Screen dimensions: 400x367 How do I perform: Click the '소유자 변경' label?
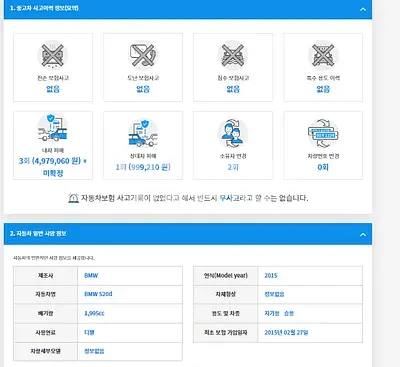pyautogui.click(x=233, y=156)
